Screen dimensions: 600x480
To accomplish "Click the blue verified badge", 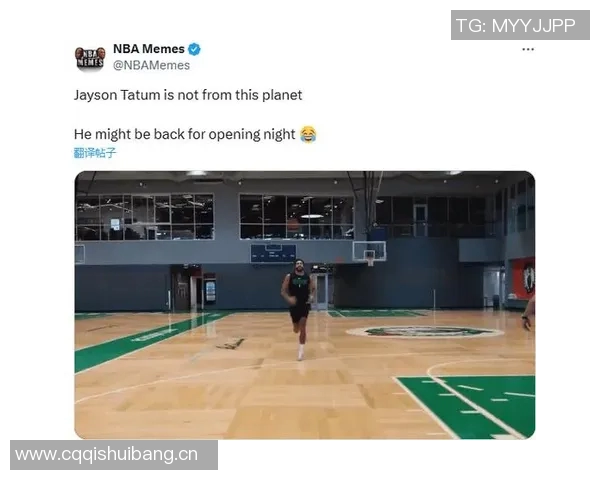I will (x=194, y=49).
